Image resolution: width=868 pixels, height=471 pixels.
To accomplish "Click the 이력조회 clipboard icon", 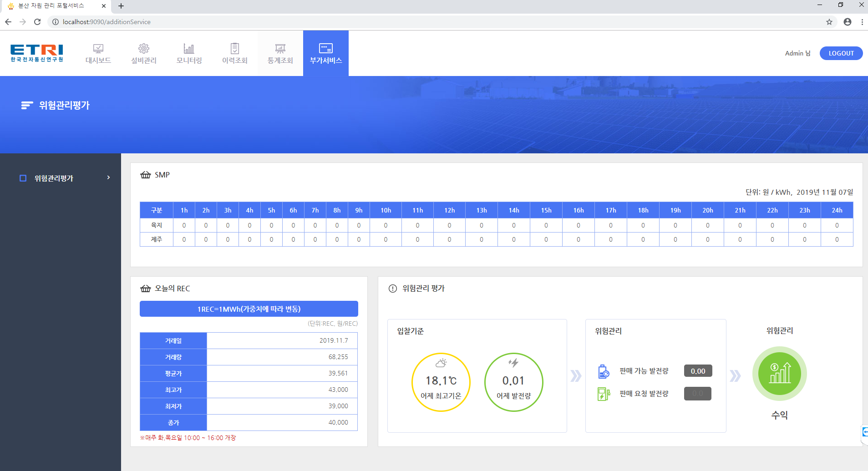I will point(235,48).
